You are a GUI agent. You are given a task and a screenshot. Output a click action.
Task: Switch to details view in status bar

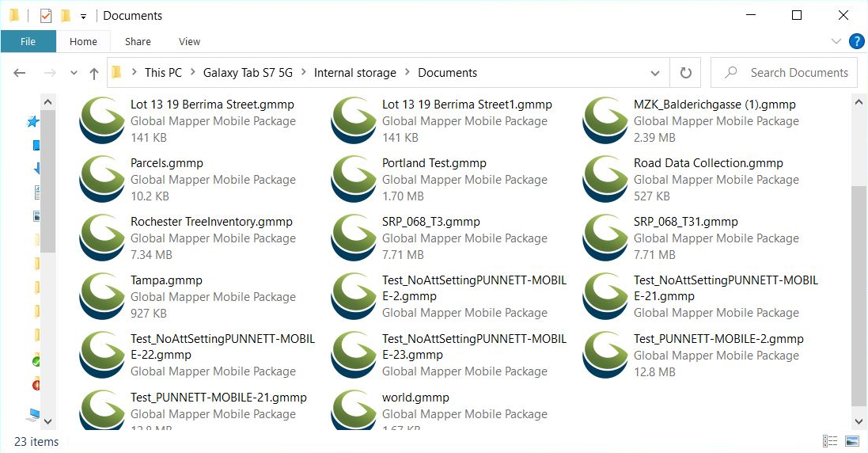click(830, 441)
